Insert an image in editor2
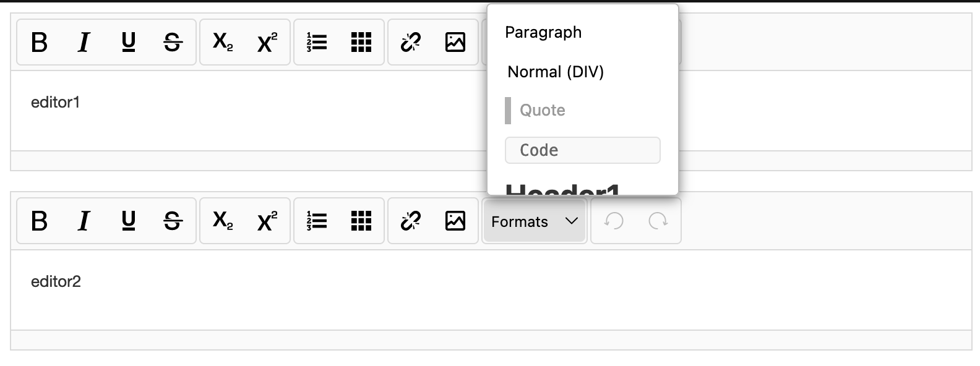Viewport: 980px width, 366px height. pyautogui.click(x=455, y=221)
